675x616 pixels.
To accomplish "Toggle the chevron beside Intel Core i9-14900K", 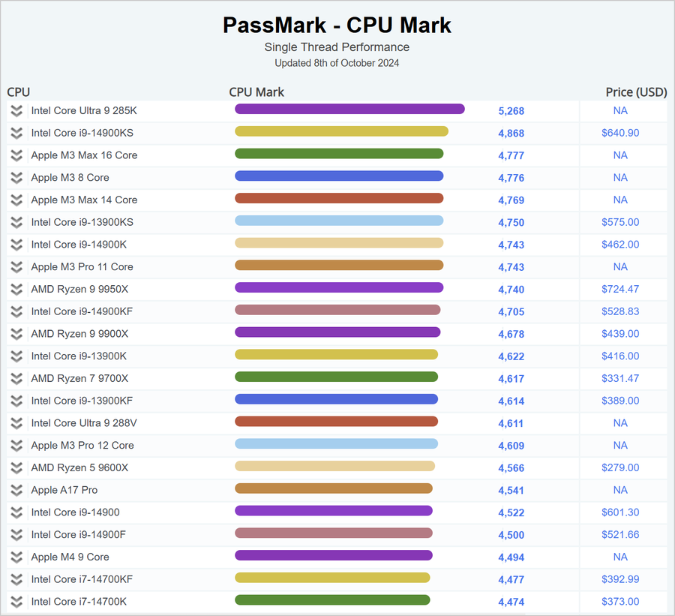I will pos(16,245).
